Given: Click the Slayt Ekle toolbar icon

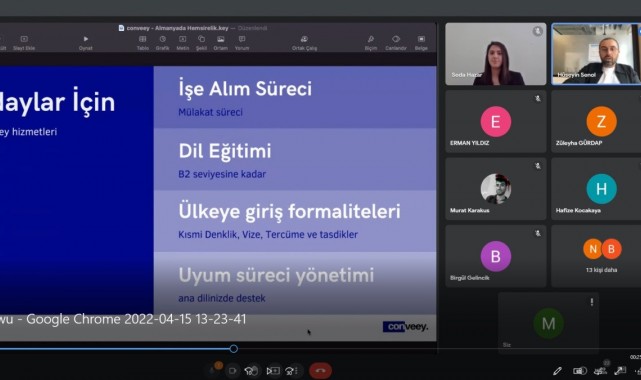Looking at the screenshot, I should tap(24, 42).
